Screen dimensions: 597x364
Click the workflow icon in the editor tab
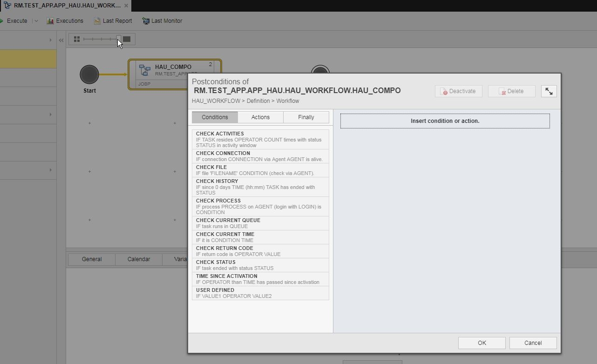tap(8, 6)
